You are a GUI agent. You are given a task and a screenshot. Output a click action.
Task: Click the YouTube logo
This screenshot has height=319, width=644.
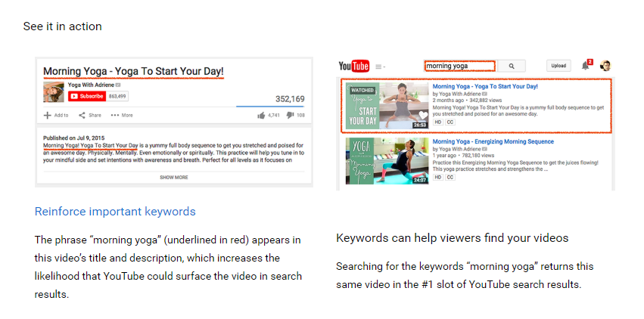[x=353, y=66]
